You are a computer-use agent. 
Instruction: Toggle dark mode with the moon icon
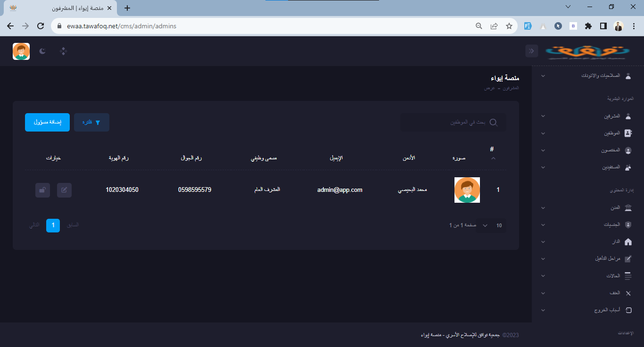(x=42, y=51)
